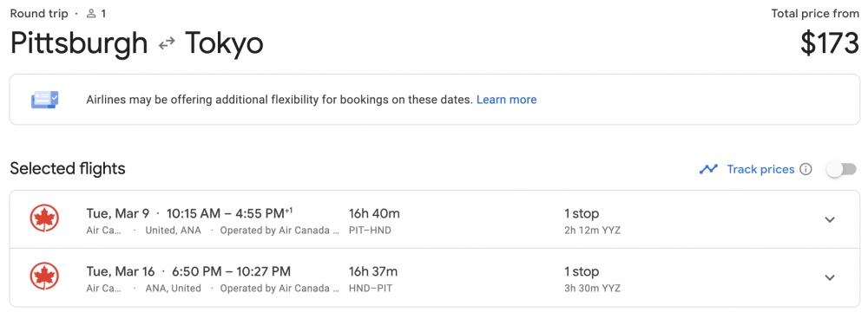Click the Track prices label
868x319 pixels.
pos(760,169)
